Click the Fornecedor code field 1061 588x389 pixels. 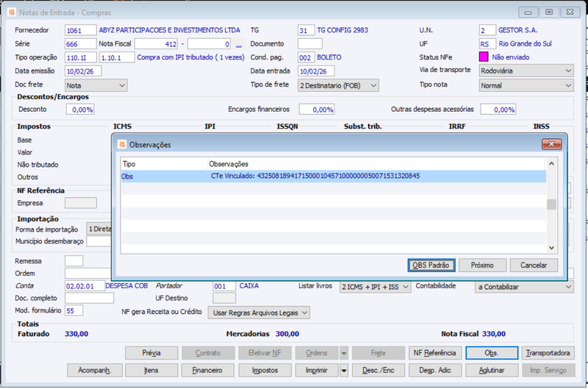tap(80, 30)
